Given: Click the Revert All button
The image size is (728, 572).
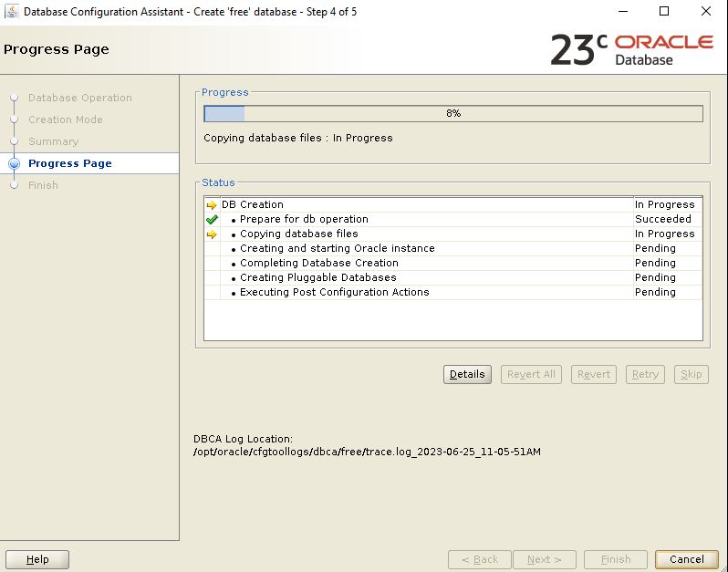Looking at the screenshot, I should pos(531,374).
